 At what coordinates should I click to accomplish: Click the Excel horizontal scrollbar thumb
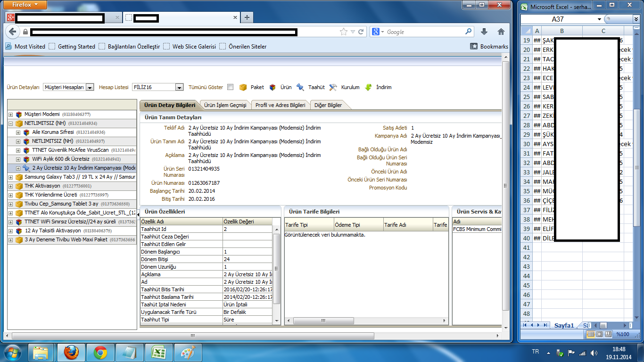tap(603, 326)
